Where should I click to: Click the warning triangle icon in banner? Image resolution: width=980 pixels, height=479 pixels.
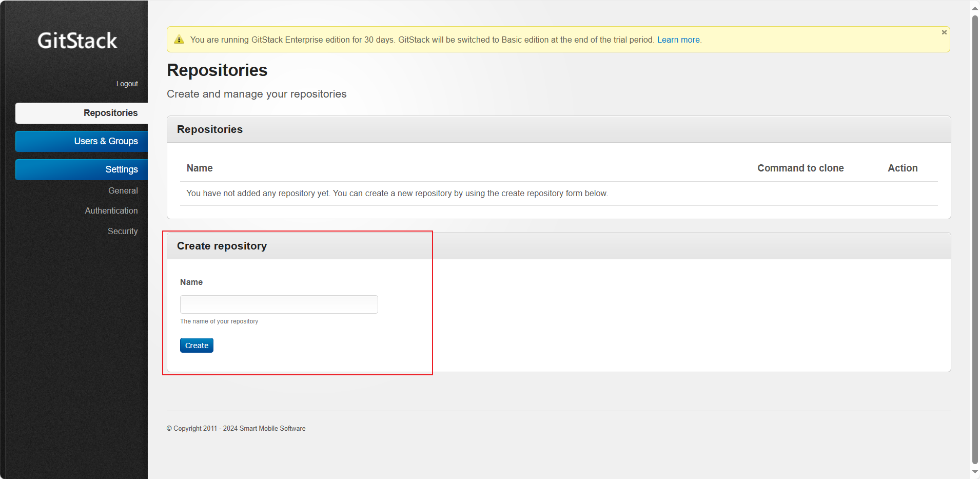[x=179, y=40]
